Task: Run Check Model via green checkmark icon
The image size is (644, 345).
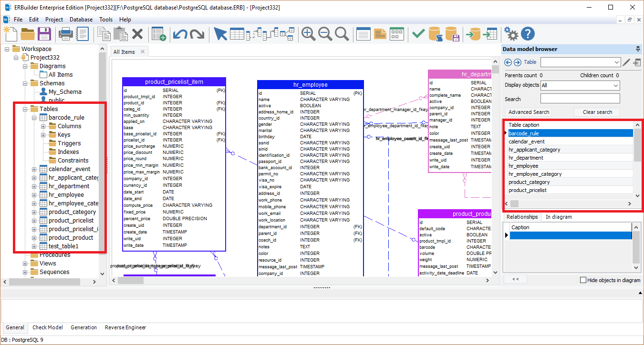Action: point(418,34)
